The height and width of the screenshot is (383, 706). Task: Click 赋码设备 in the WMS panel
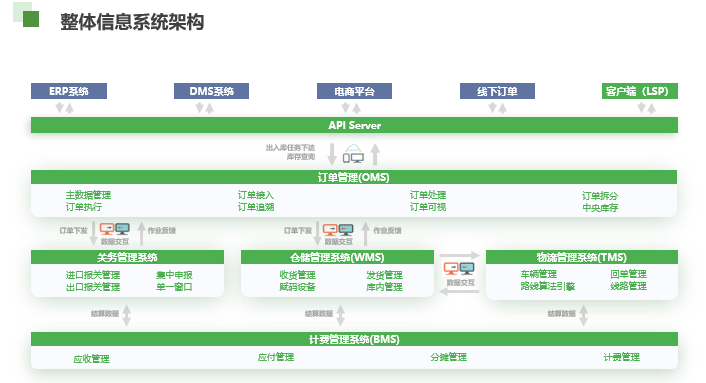coord(297,287)
